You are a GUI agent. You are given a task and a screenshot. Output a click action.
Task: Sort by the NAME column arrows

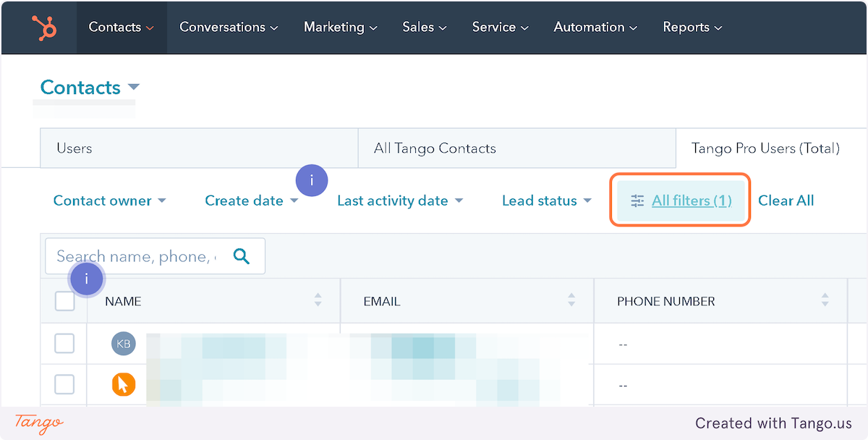(318, 300)
